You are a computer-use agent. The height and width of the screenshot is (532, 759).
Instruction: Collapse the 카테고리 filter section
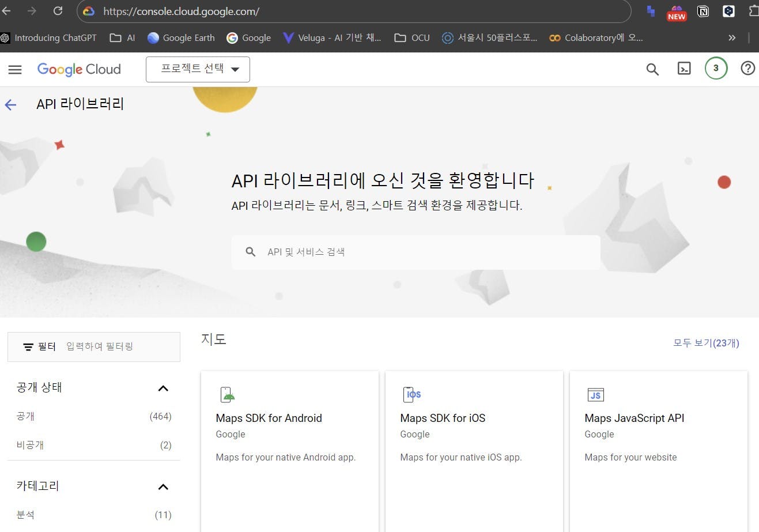[163, 487]
